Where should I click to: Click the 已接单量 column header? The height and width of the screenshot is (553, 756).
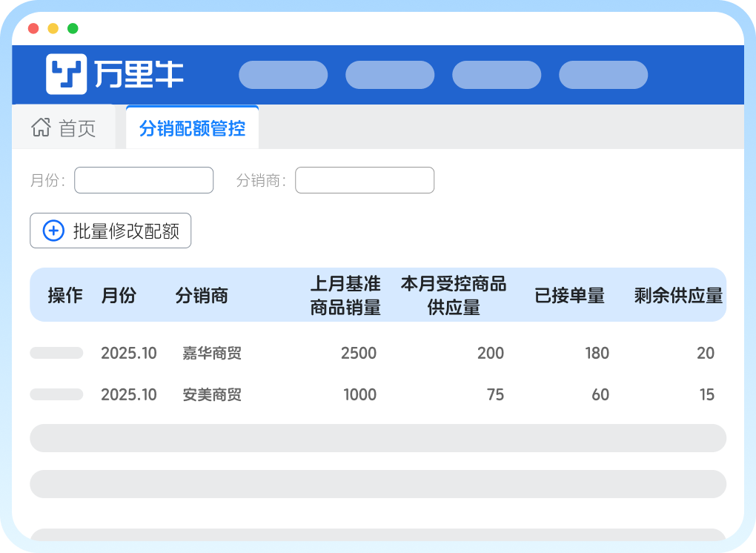coord(569,296)
